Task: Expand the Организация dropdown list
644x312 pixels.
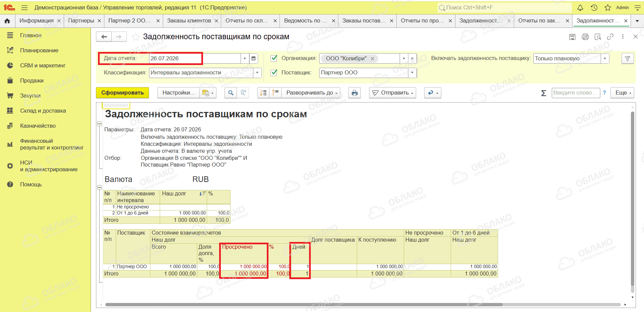Action: [x=404, y=58]
